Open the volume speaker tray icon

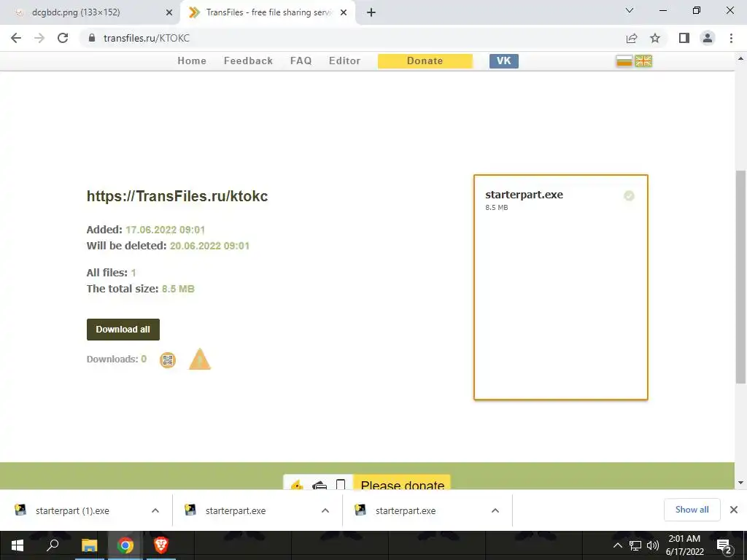pyautogui.click(x=653, y=545)
